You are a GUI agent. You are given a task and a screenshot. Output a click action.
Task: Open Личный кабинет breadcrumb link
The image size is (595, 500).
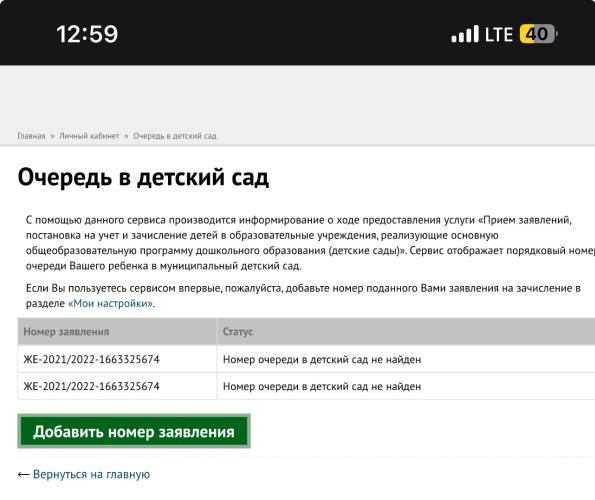[89, 136]
